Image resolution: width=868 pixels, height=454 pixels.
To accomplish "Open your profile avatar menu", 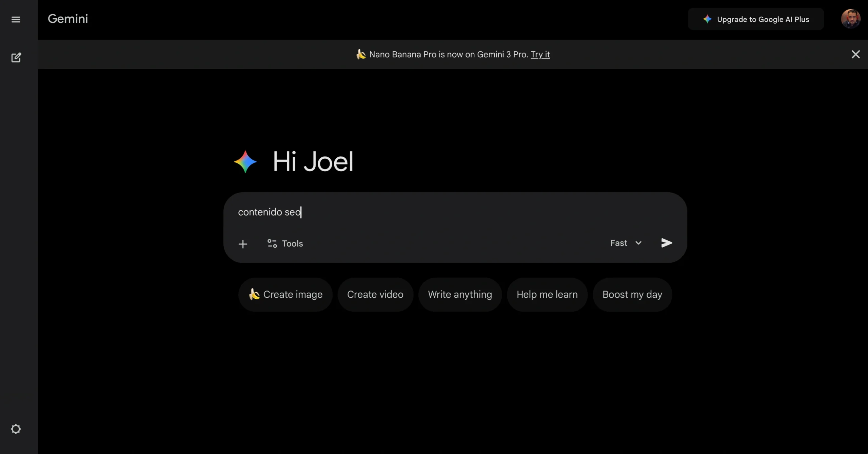I will point(851,19).
